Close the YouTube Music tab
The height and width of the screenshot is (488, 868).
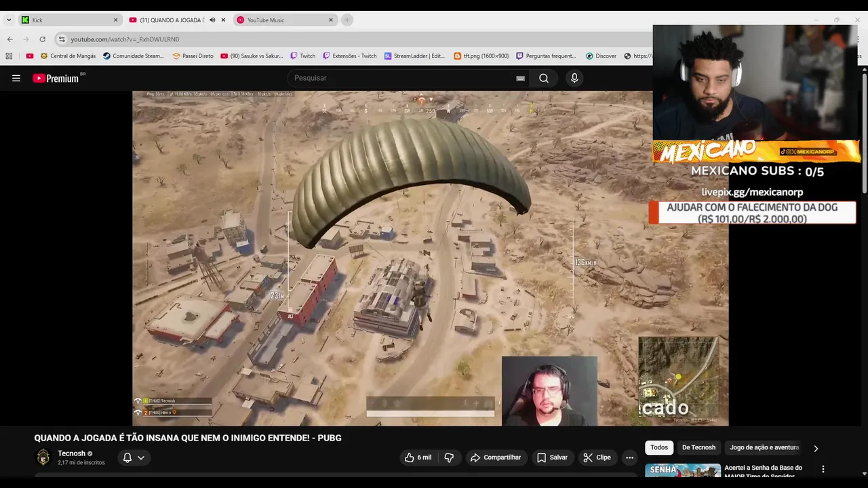tap(331, 20)
